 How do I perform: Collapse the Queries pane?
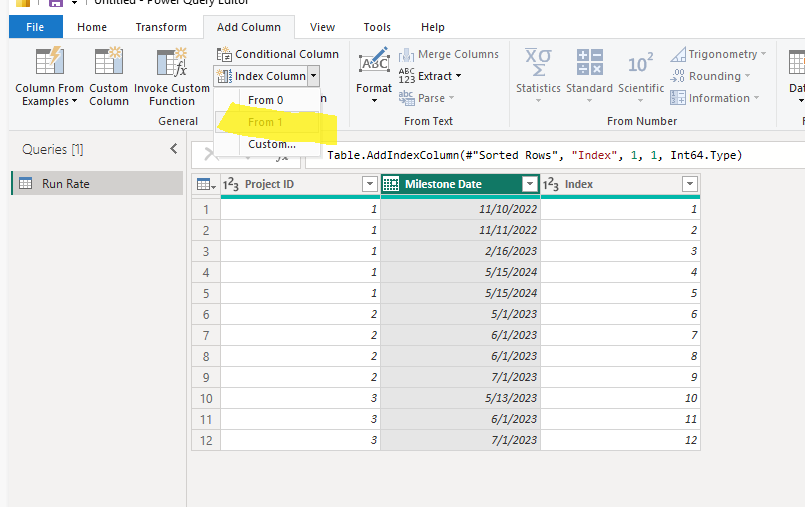tap(174, 149)
